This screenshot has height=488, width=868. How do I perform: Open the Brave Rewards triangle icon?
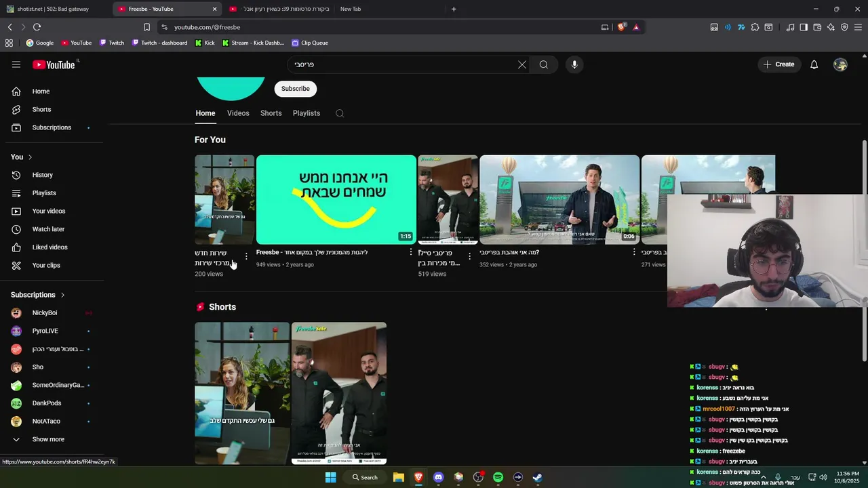tap(636, 27)
